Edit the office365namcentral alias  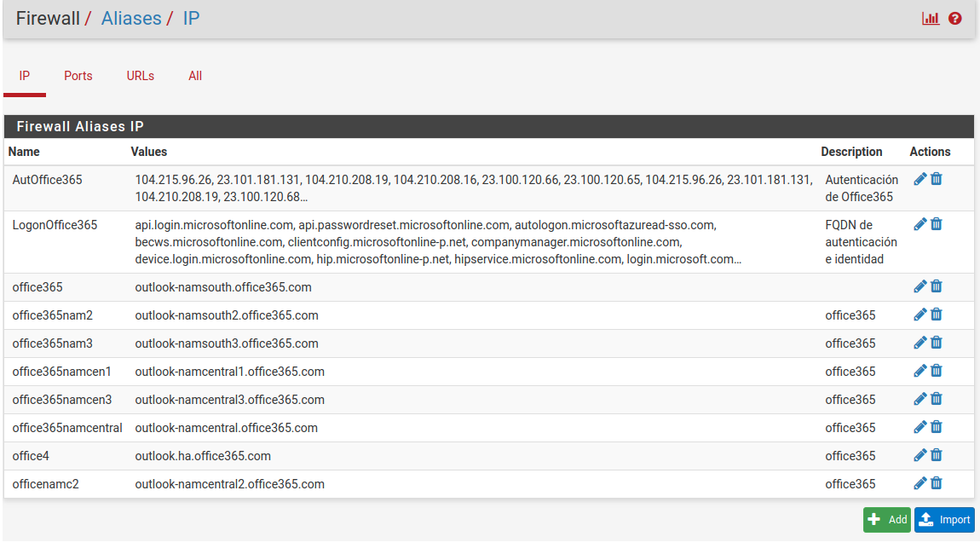click(x=919, y=427)
